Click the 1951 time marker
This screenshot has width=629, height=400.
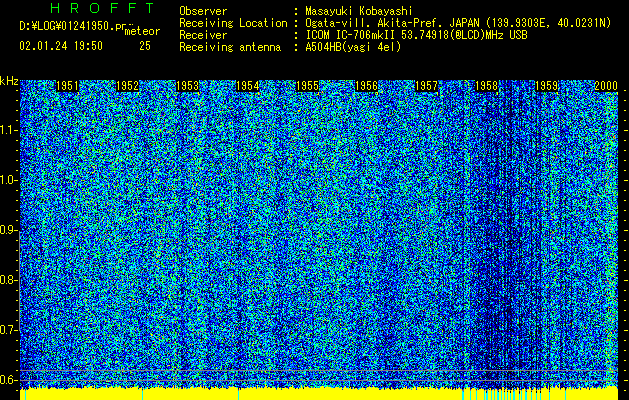point(67,86)
